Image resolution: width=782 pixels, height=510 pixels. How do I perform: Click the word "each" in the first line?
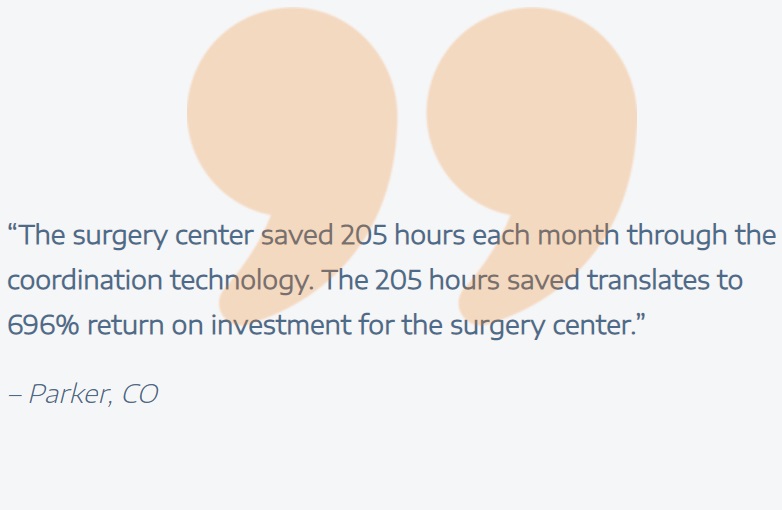[x=501, y=234]
